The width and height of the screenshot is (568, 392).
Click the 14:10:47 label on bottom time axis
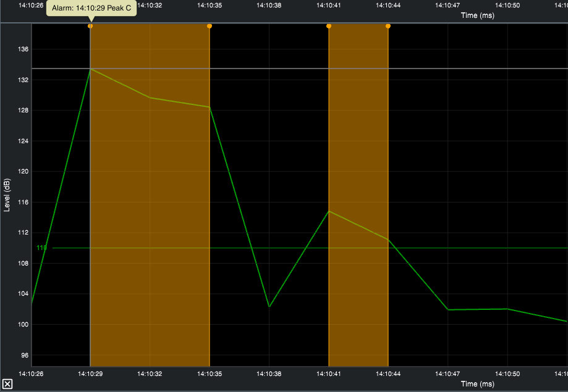[447, 373]
